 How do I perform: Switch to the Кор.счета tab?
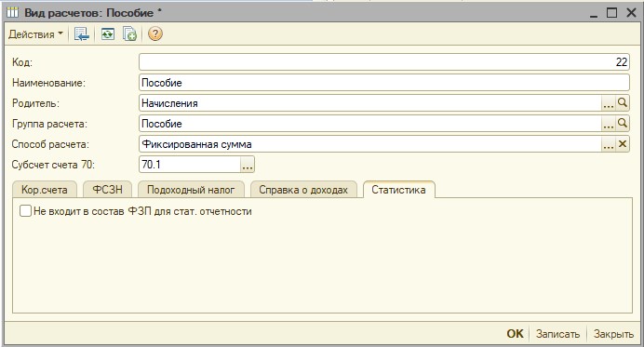[45, 190]
